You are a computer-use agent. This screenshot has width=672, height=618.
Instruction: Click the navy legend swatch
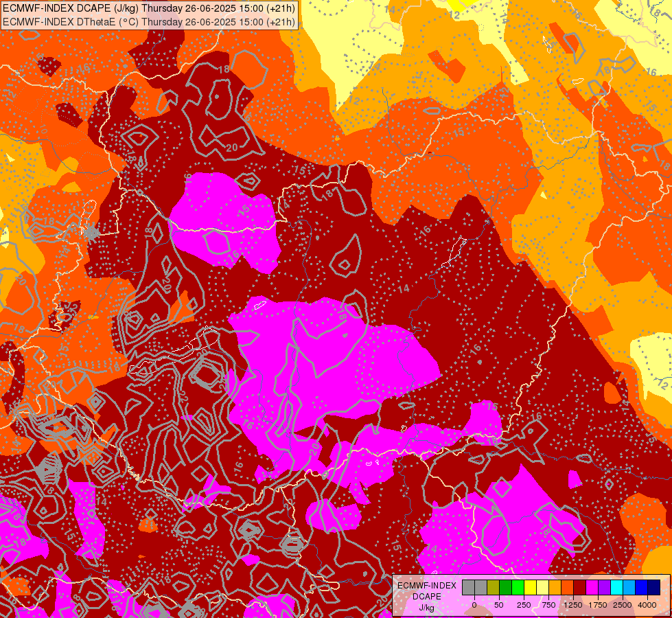point(654,587)
